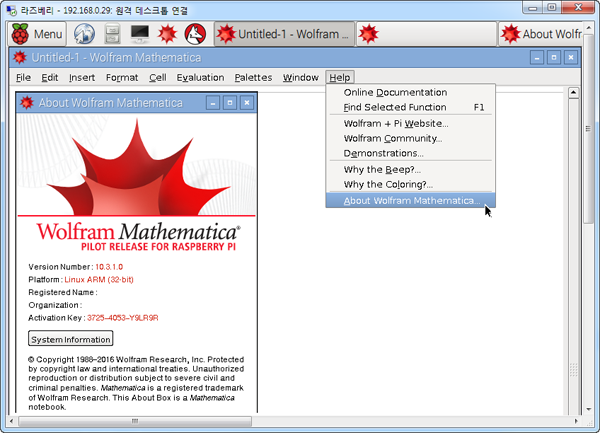Open the Format menu

(x=122, y=78)
